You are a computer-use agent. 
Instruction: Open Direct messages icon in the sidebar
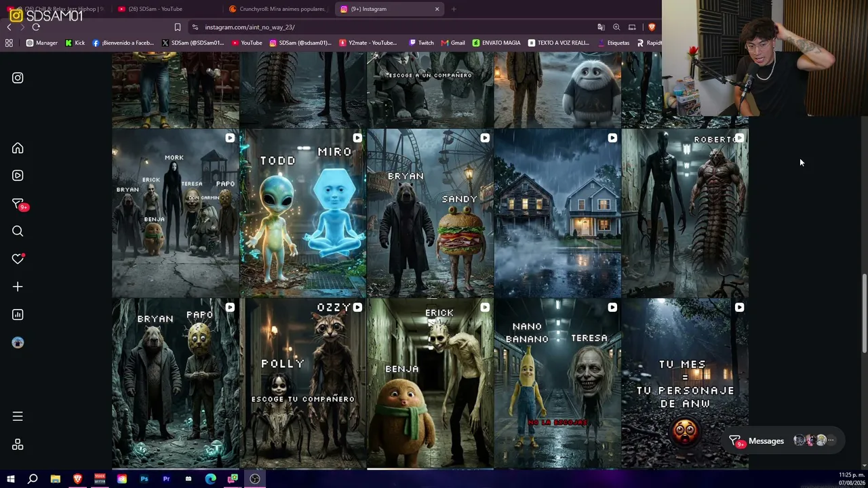[x=19, y=204]
